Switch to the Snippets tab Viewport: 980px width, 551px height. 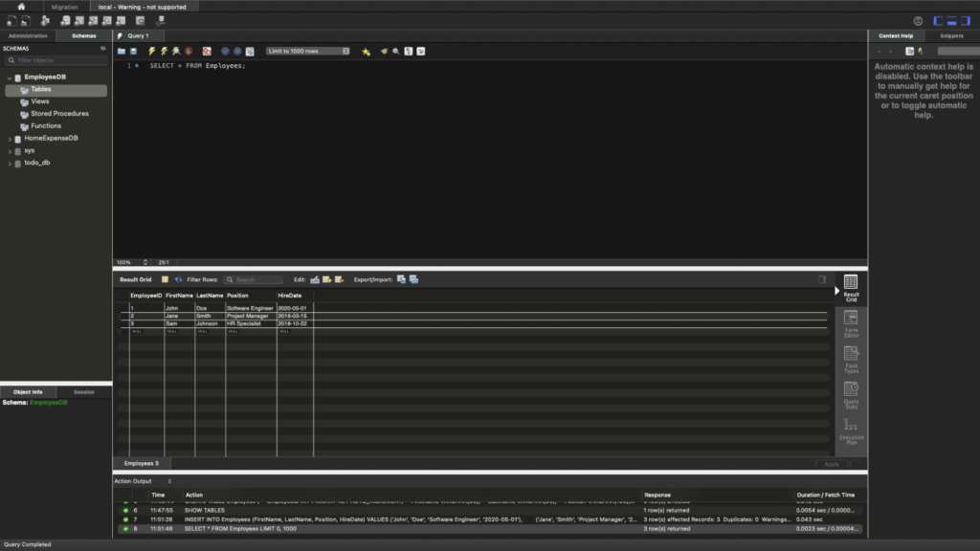[951, 35]
